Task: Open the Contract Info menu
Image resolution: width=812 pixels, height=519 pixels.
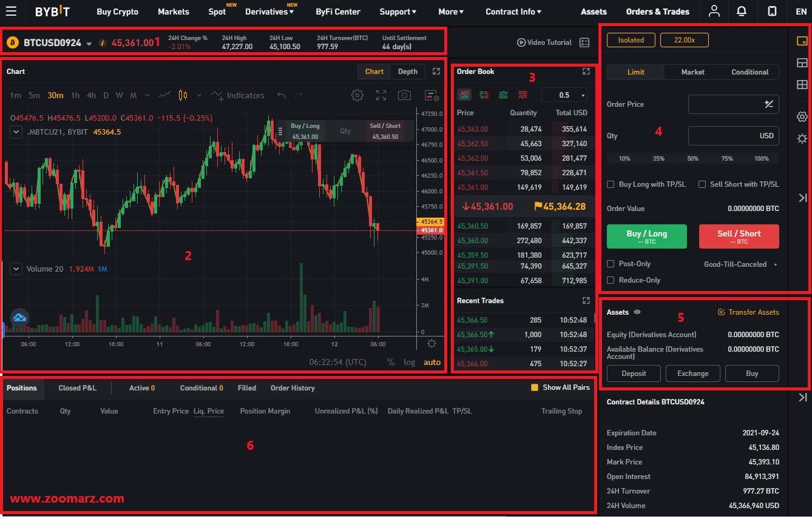Action: (513, 12)
